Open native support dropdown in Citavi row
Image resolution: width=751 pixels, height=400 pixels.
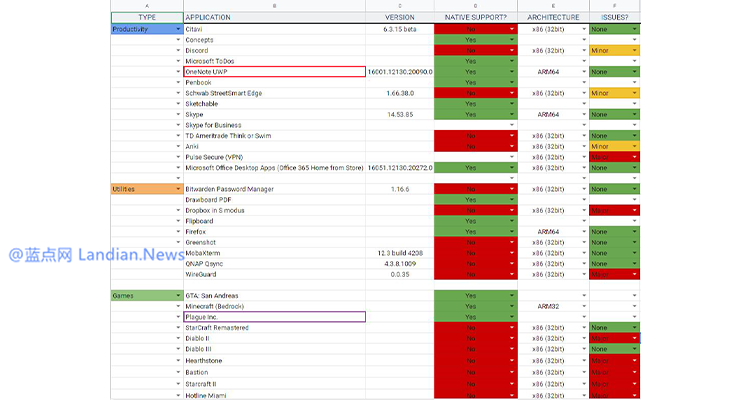click(x=512, y=29)
